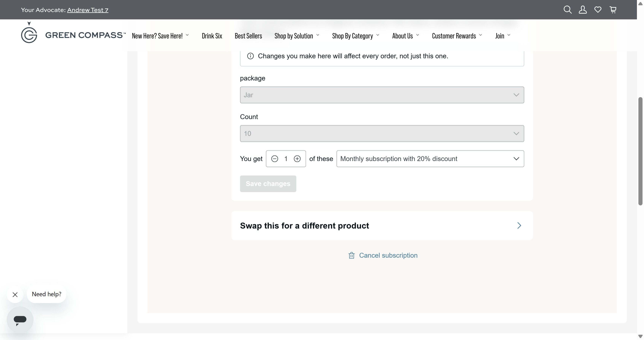Image resolution: width=644 pixels, height=340 pixels.
Task: Expand Shop By Category menu
Action: coord(356,36)
